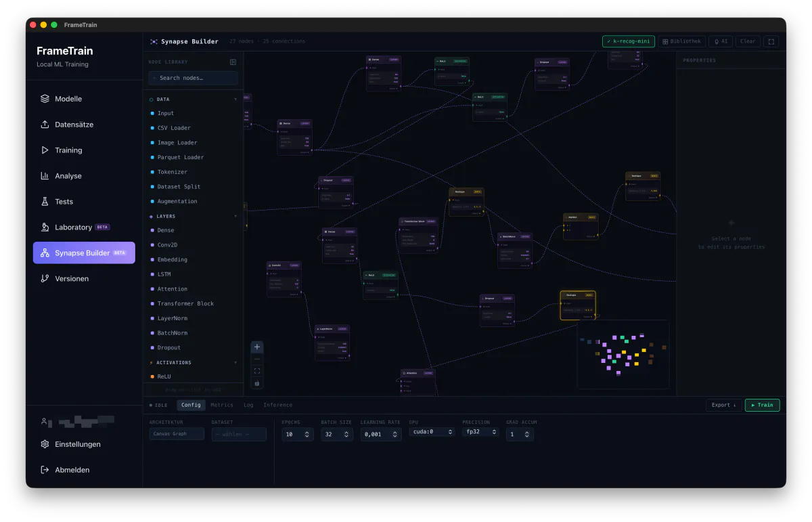Click the Synapse Builder header logo icon
Image resolution: width=812 pixels, height=522 pixels.
tap(154, 41)
